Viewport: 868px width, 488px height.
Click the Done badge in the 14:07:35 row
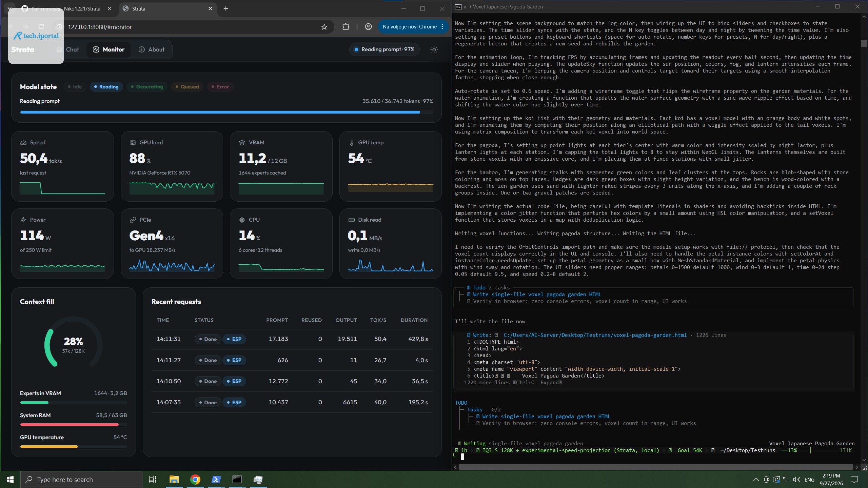[208, 403]
